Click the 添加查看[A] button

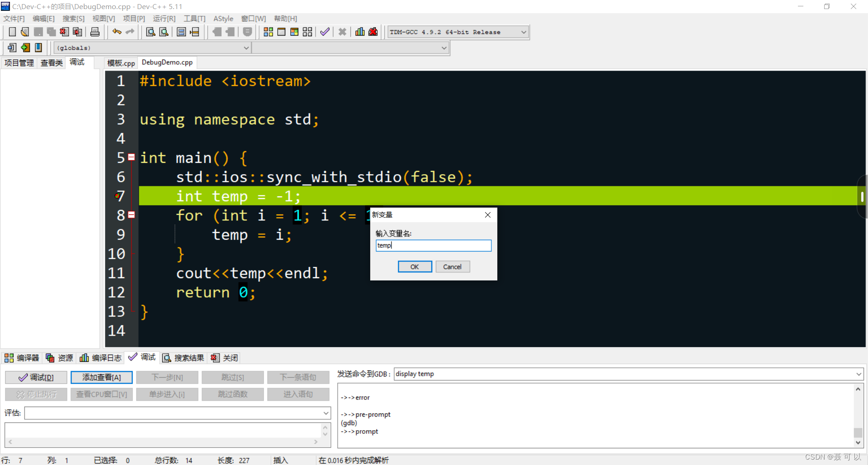point(102,377)
